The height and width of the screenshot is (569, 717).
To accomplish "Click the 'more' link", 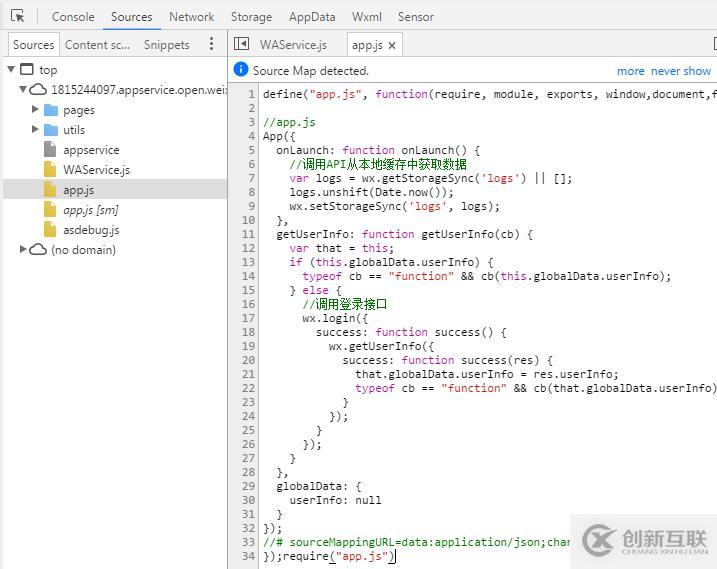I will tap(631, 71).
